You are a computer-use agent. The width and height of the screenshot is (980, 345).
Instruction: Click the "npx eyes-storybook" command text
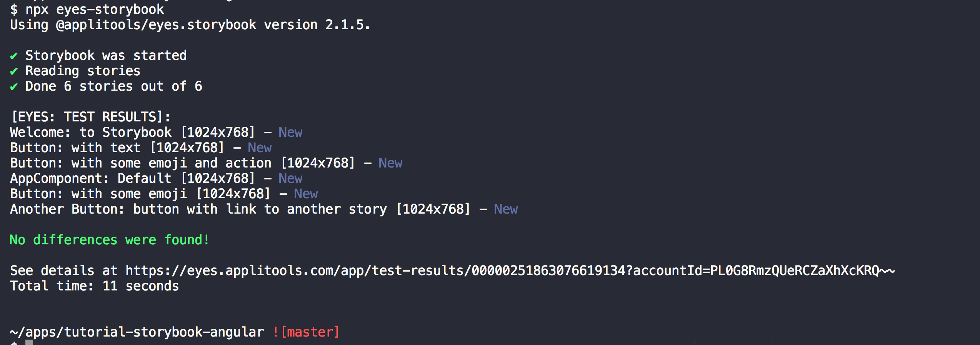(x=95, y=9)
